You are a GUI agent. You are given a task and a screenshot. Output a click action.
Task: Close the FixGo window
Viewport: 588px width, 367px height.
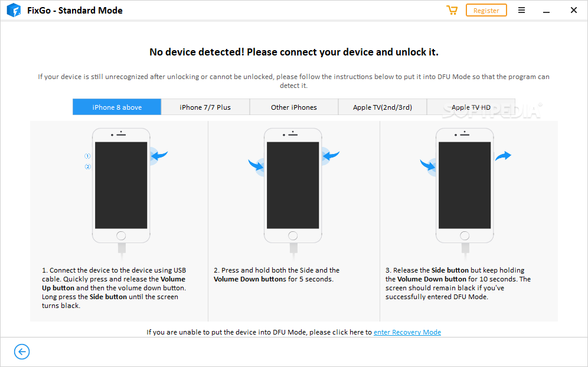[x=574, y=10]
